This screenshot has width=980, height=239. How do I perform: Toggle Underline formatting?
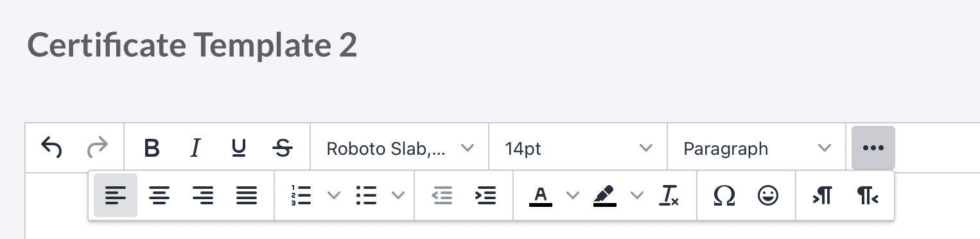pos(239,148)
